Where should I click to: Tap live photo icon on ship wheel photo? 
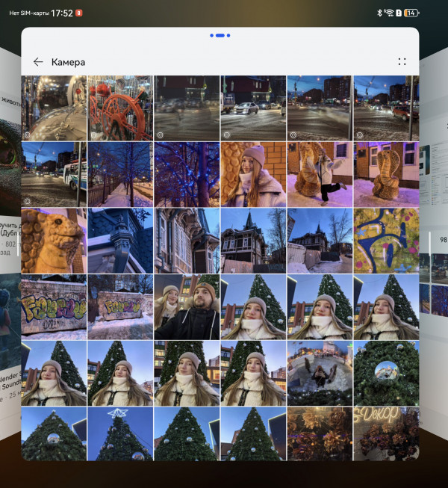click(x=93, y=135)
